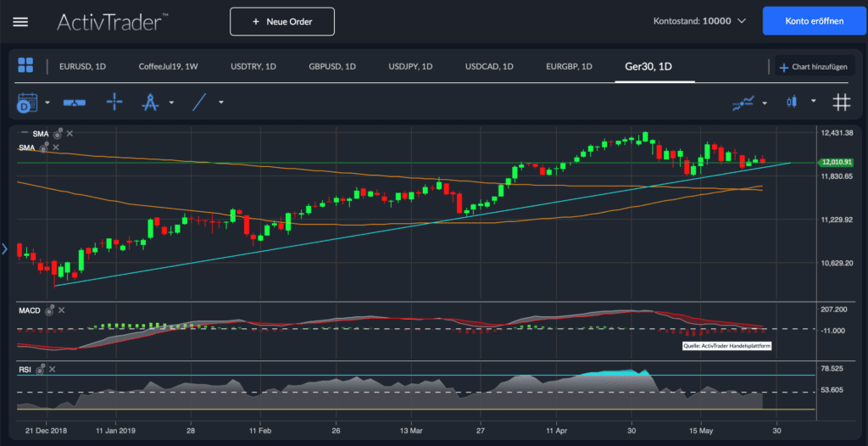Click the 11,830.65 price axis value
The width and height of the screenshot is (868, 446).
click(x=837, y=176)
